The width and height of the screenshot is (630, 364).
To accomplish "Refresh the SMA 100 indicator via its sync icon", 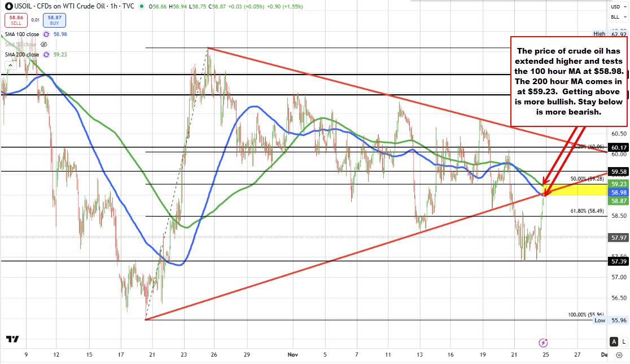I will coord(46,34).
